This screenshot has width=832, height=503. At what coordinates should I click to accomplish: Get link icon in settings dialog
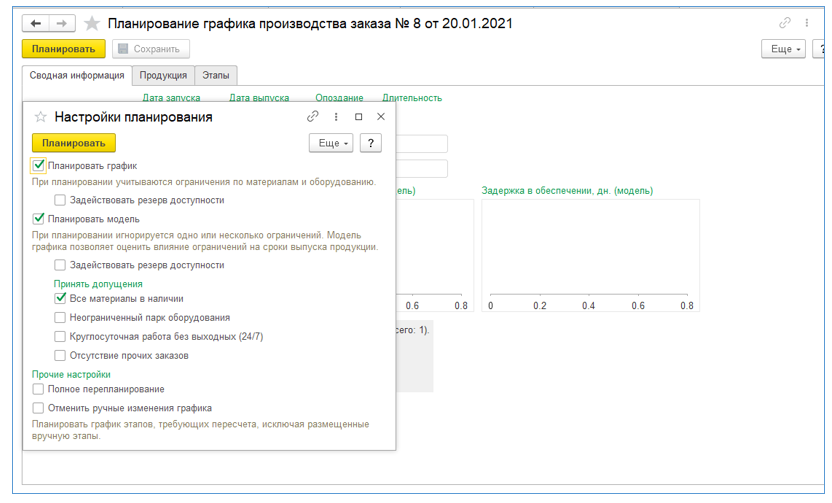tap(313, 117)
